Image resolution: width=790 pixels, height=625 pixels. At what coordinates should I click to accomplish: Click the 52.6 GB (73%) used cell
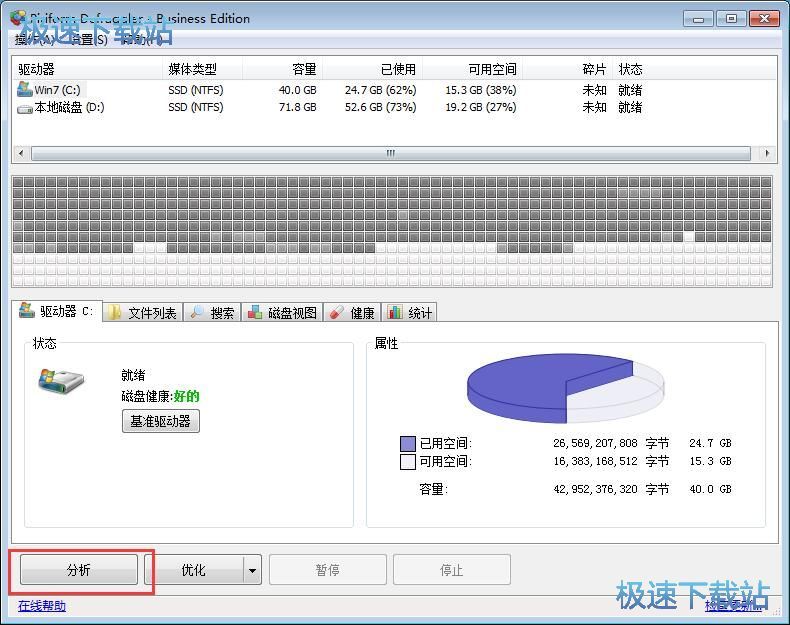pos(380,107)
